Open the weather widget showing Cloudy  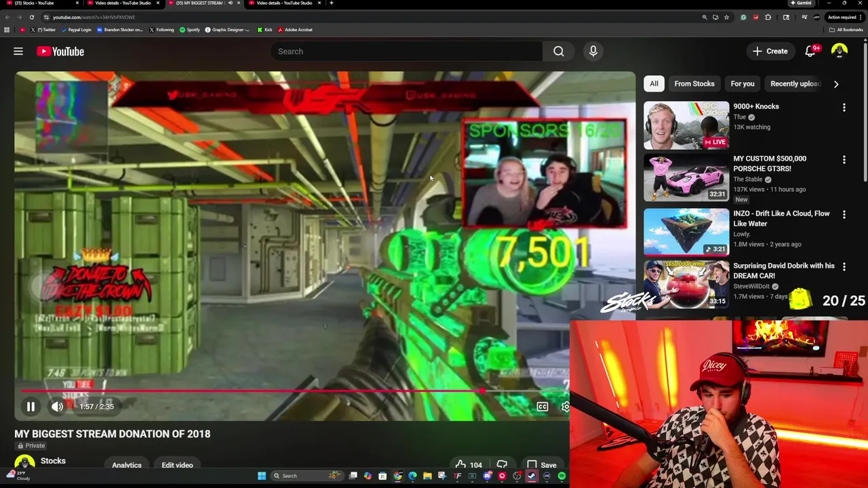[x=17, y=475]
